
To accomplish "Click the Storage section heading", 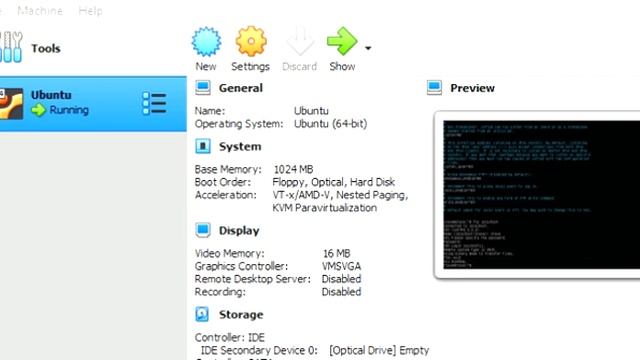I will tap(241, 315).
